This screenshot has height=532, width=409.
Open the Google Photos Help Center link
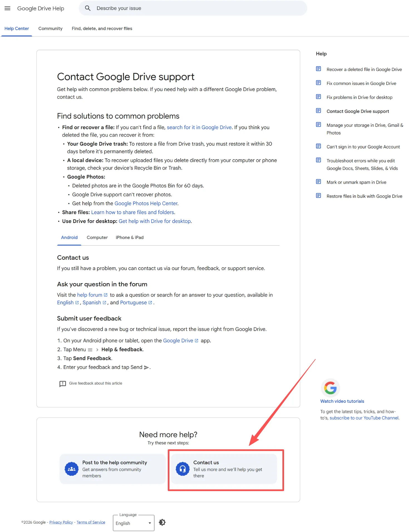146,204
